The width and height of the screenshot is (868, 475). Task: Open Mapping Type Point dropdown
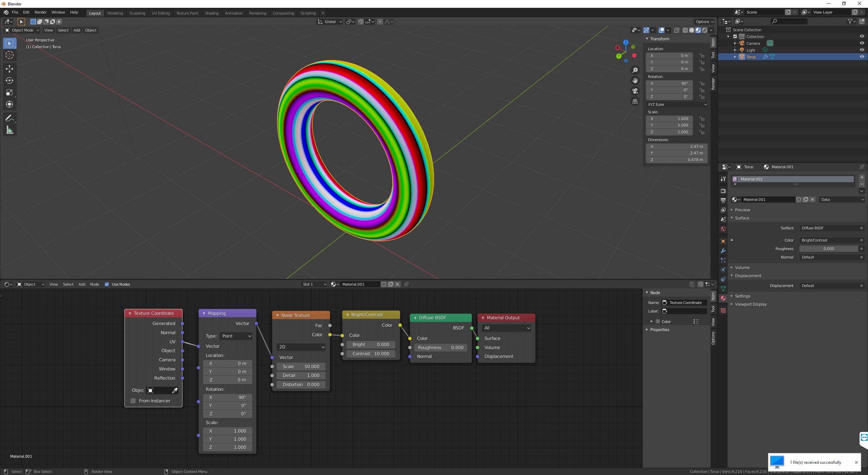click(236, 336)
